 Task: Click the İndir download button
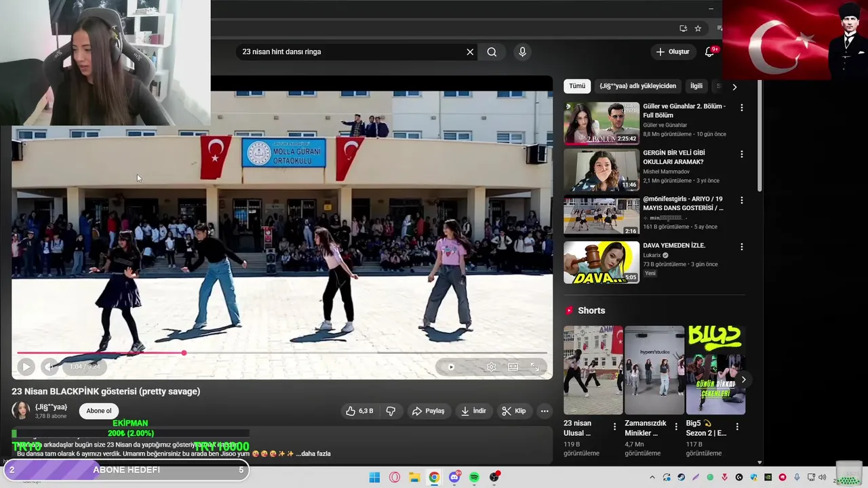[473, 411]
